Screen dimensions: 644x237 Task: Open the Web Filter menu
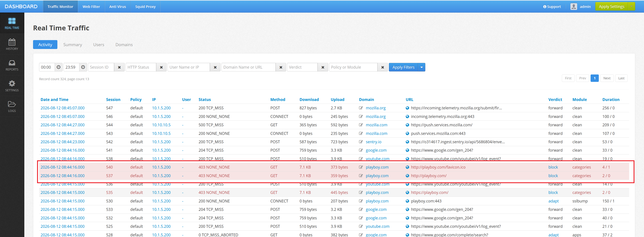click(x=91, y=7)
